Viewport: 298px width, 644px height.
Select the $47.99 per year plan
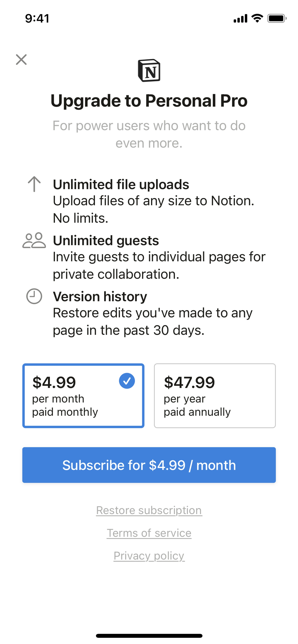(x=215, y=396)
